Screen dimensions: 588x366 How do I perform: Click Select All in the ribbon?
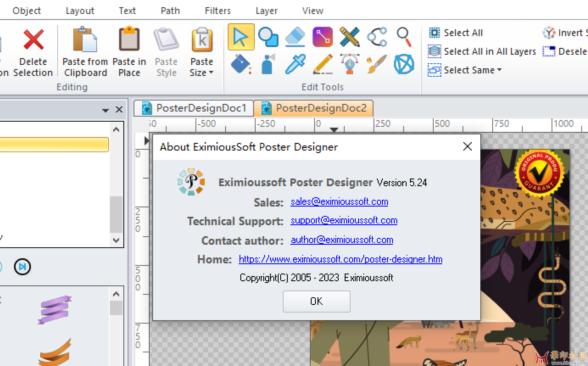(x=456, y=33)
